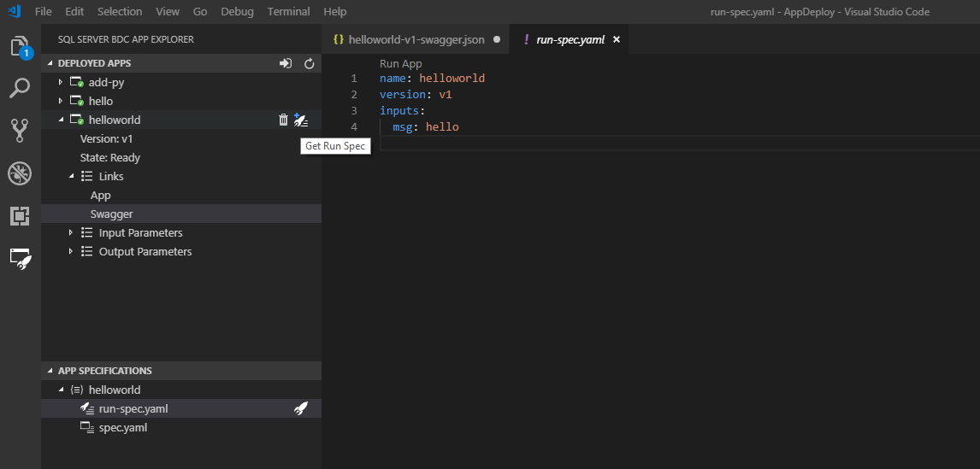Screen dimensions: 980x469
Task: Collapse the Links node
Action: pyautogui.click(x=71, y=176)
